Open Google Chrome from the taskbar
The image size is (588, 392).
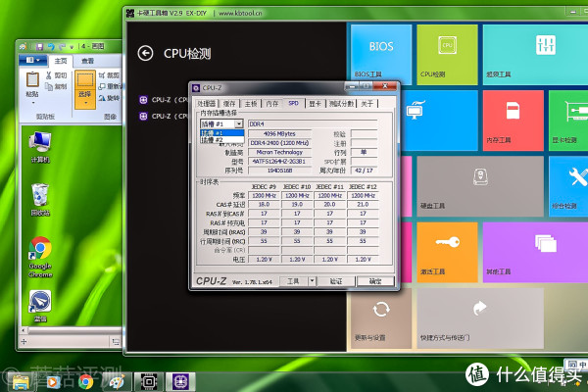[x=86, y=382]
